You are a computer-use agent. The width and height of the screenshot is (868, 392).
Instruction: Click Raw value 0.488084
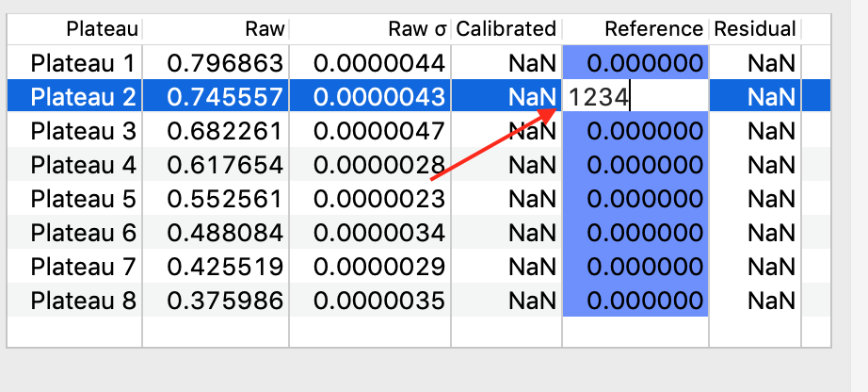point(225,233)
